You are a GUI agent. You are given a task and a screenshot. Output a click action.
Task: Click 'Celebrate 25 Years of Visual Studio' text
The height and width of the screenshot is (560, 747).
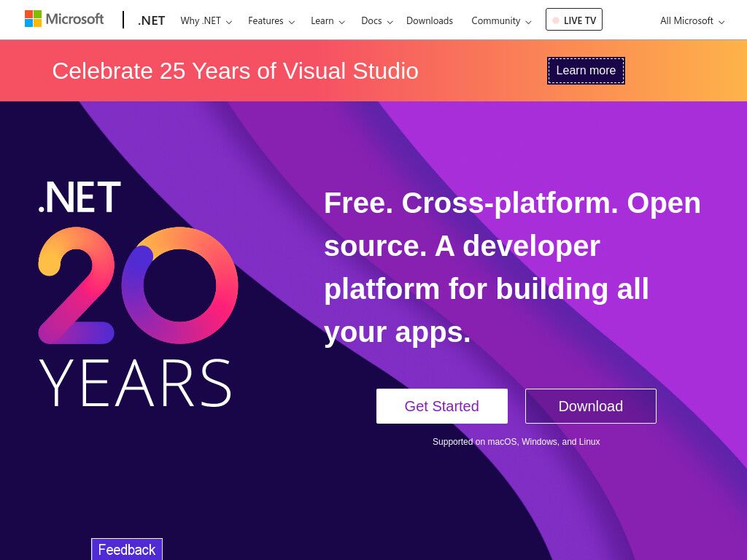pyautogui.click(x=235, y=71)
